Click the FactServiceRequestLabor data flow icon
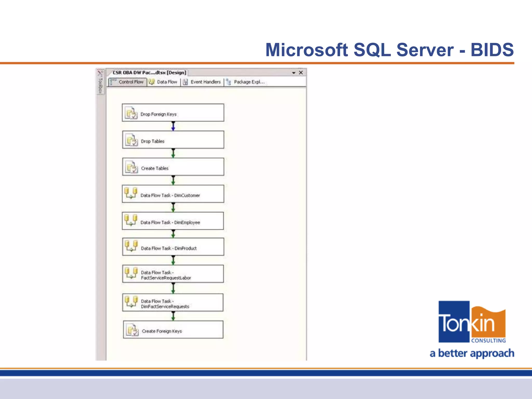The image size is (532, 399). point(131,273)
